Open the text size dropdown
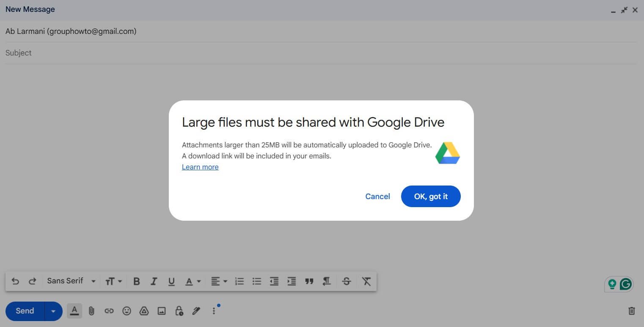644x327 pixels. tap(113, 281)
